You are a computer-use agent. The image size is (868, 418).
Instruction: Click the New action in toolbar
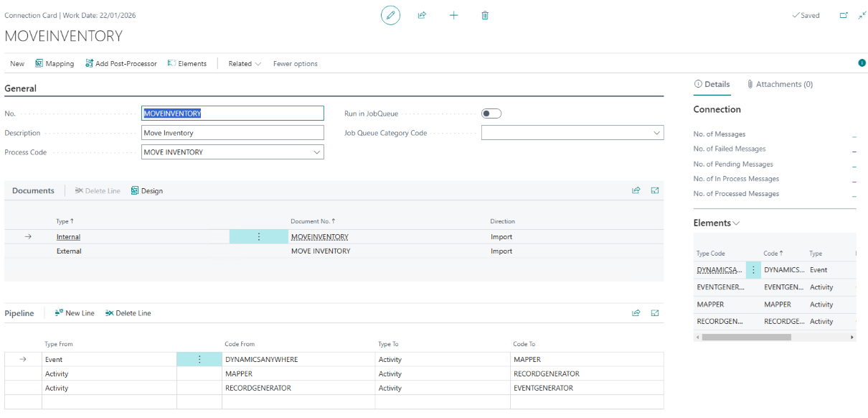pos(17,63)
